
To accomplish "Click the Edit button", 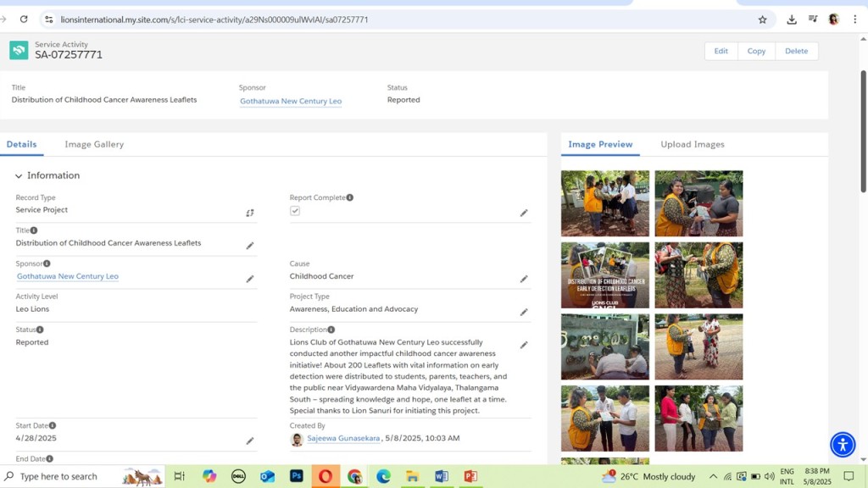I will [x=721, y=51].
